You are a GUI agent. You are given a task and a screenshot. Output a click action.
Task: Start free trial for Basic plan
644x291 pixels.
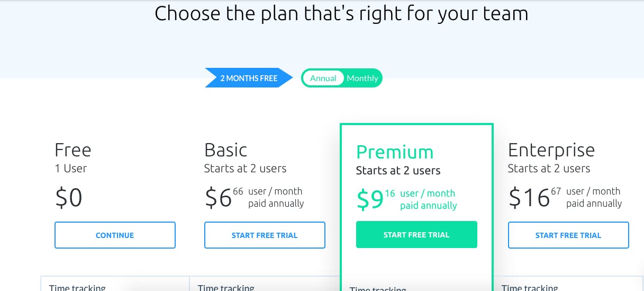coord(265,235)
